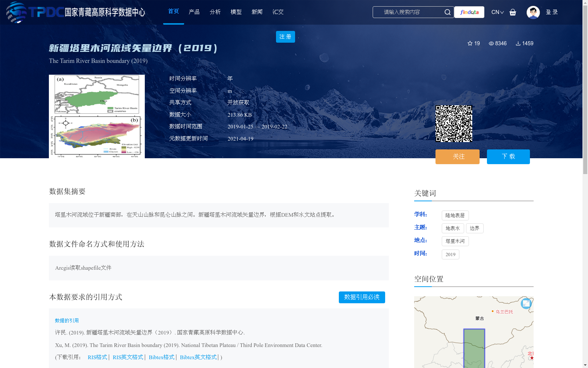Click the search magnifier icon
Viewport: 588px width, 368px height.
447,12
